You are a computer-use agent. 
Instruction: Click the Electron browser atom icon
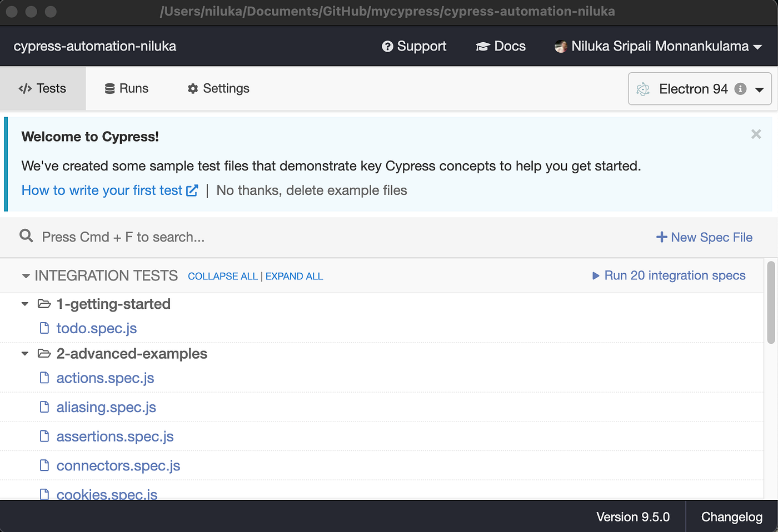coord(644,89)
